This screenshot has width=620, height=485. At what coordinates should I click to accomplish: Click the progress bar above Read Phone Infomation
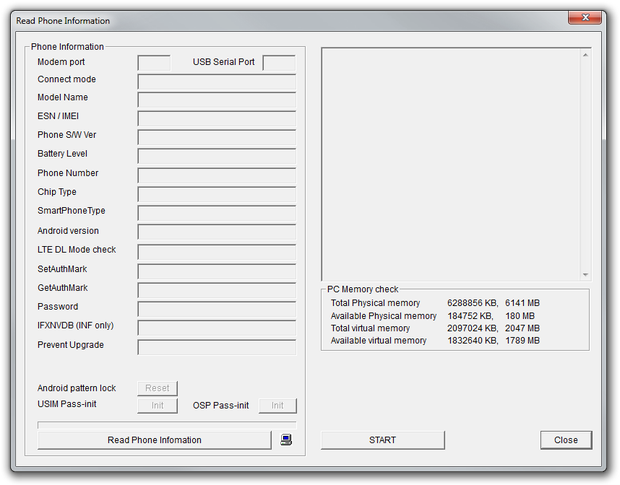click(x=166, y=425)
